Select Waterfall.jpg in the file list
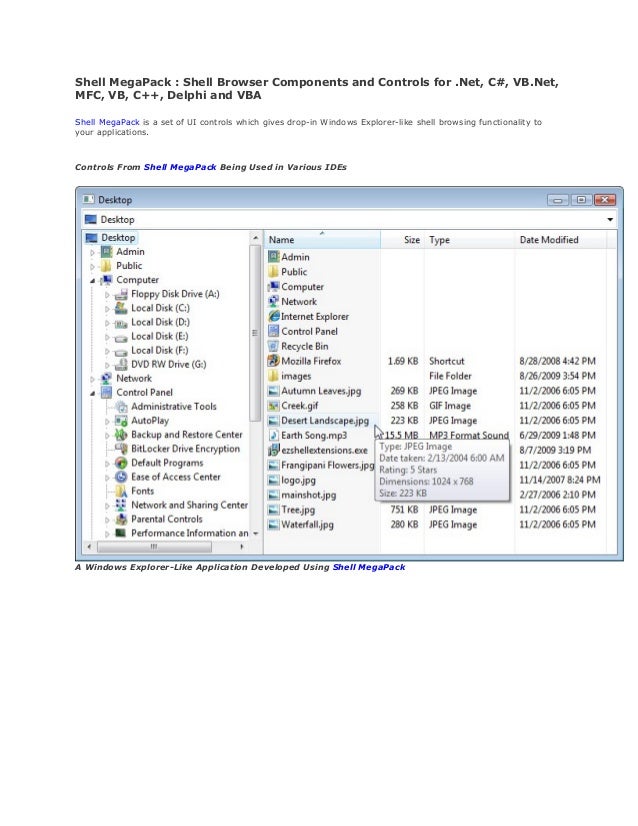638x826 pixels. click(x=307, y=524)
